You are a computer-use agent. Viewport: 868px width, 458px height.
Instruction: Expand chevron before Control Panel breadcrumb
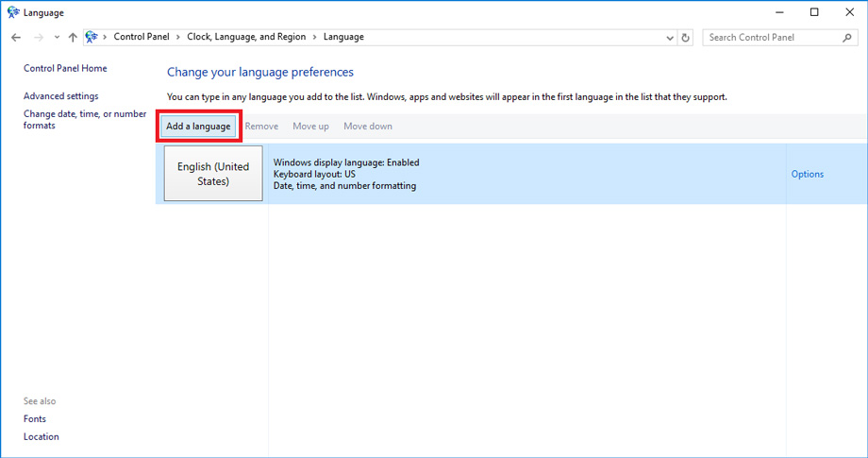tap(105, 37)
